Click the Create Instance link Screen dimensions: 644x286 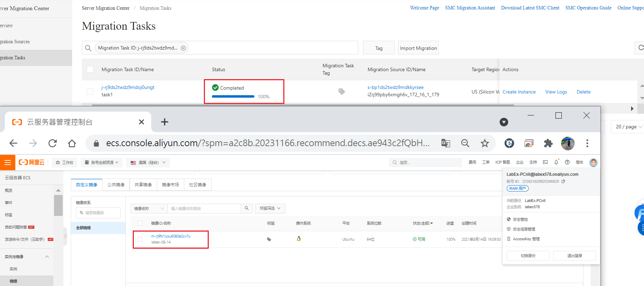click(x=519, y=92)
